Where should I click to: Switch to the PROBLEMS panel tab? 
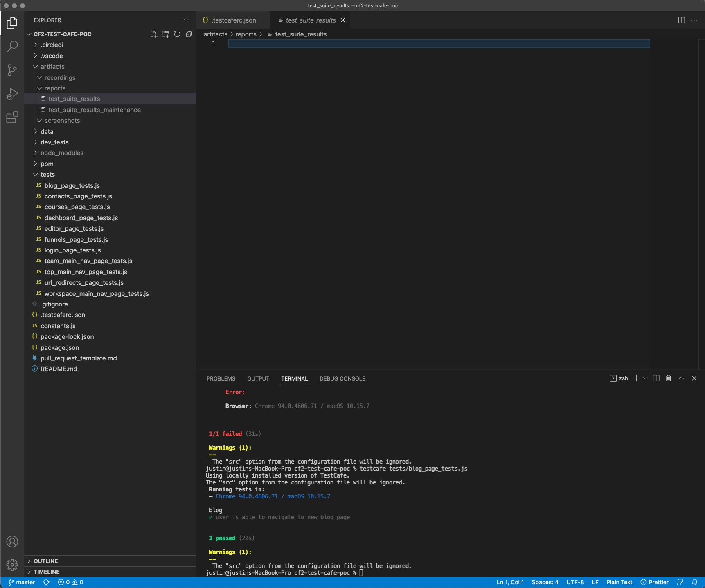pyautogui.click(x=221, y=378)
